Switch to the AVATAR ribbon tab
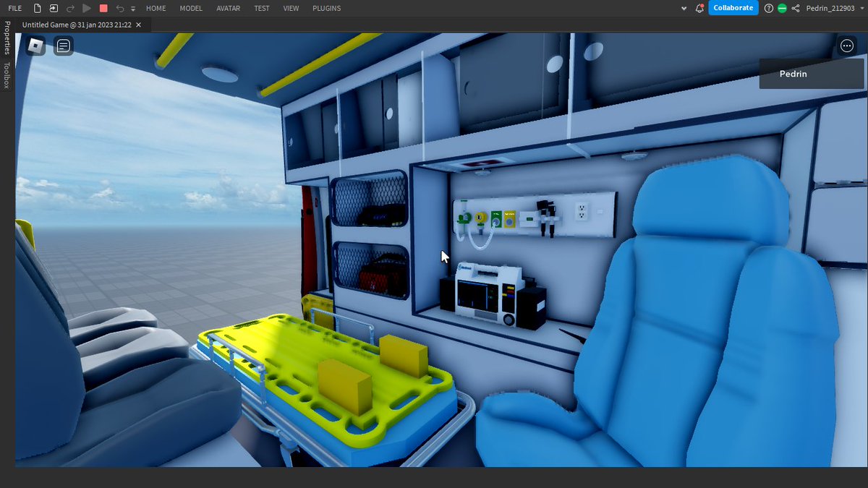Viewport: 868px width, 488px height. pos(229,8)
